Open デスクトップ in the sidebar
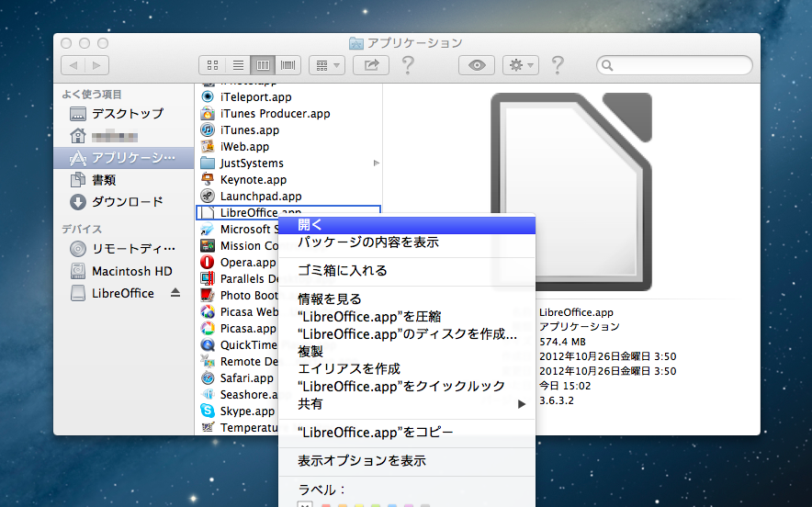The height and width of the screenshot is (507, 812). tap(124, 113)
